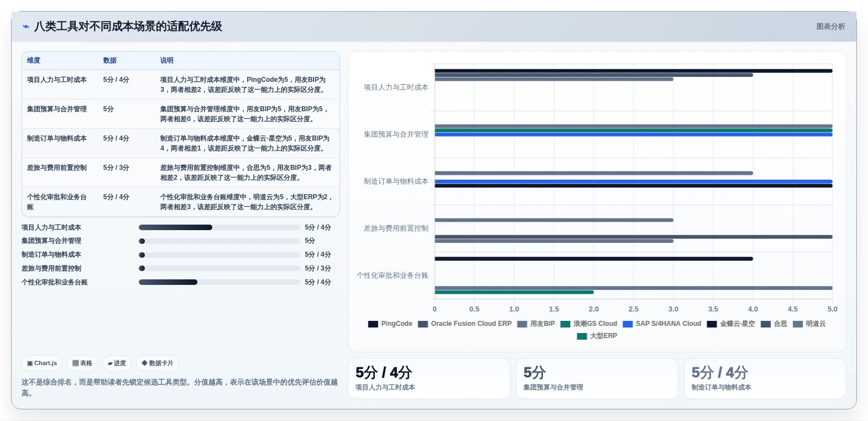Select the 集团预算与合并管理 table row label

point(57,109)
